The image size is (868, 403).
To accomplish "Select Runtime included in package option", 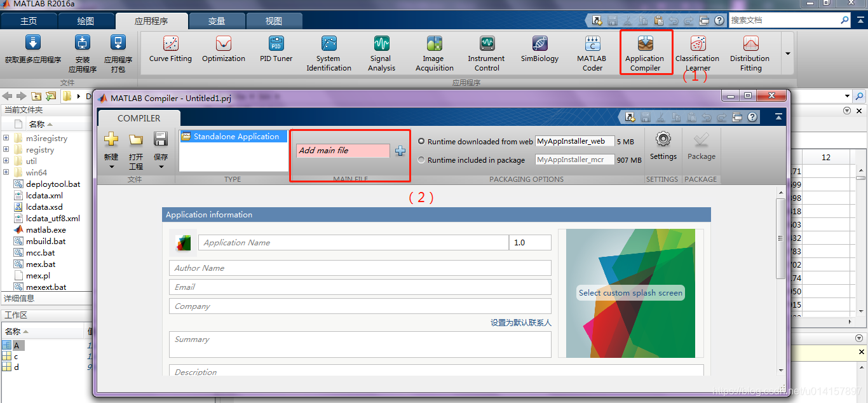I will click(421, 160).
